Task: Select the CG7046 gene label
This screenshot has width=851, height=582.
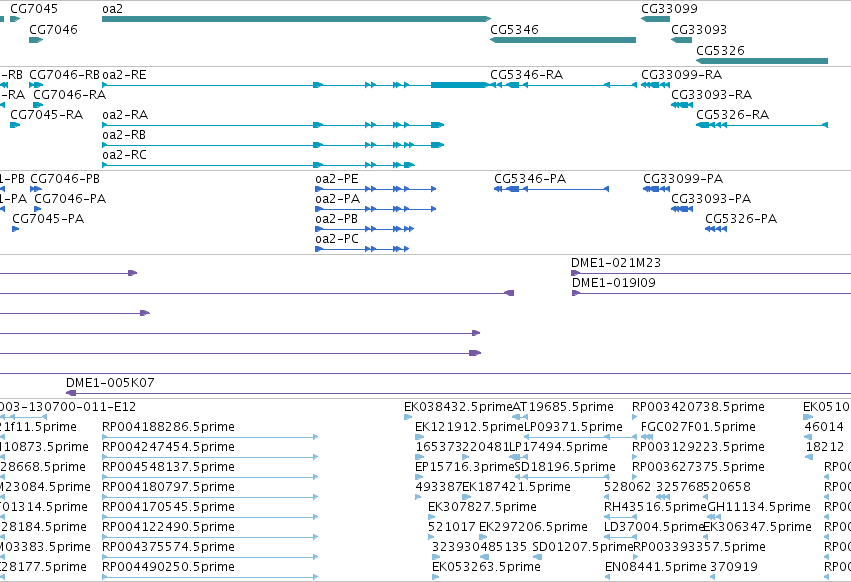Action: click(53, 30)
